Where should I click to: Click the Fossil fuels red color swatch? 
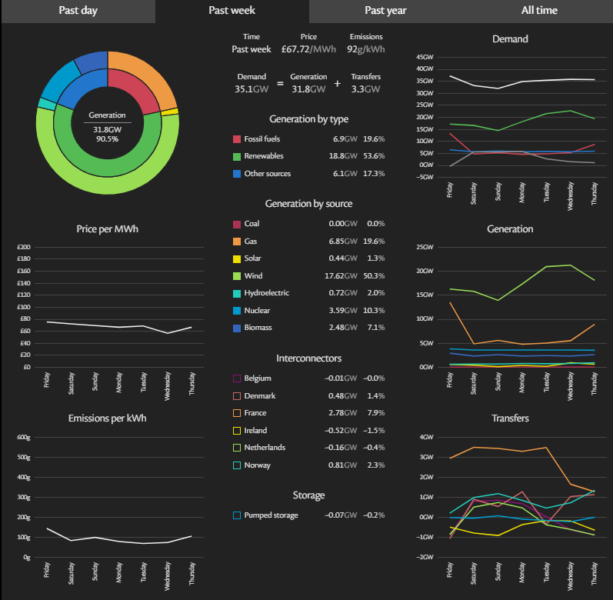point(237,139)
